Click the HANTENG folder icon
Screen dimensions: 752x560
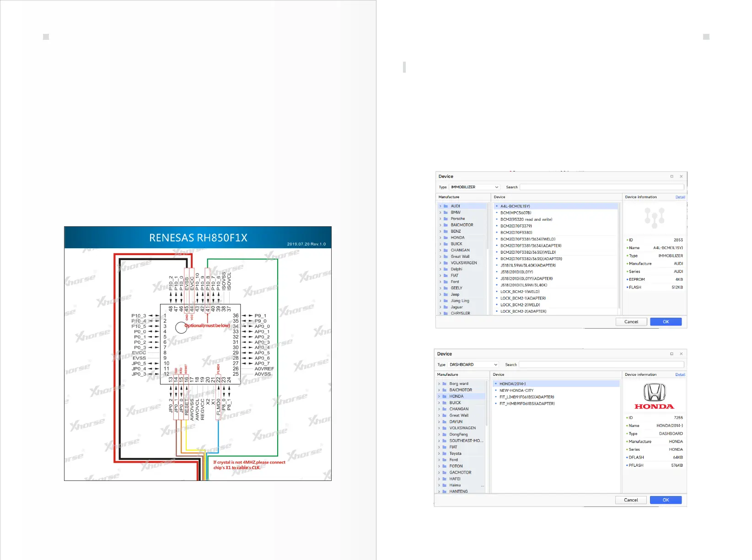444,491
